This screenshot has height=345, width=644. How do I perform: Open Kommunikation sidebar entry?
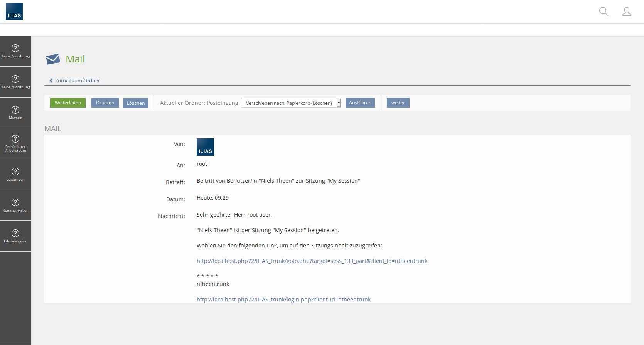click(15, 205)
